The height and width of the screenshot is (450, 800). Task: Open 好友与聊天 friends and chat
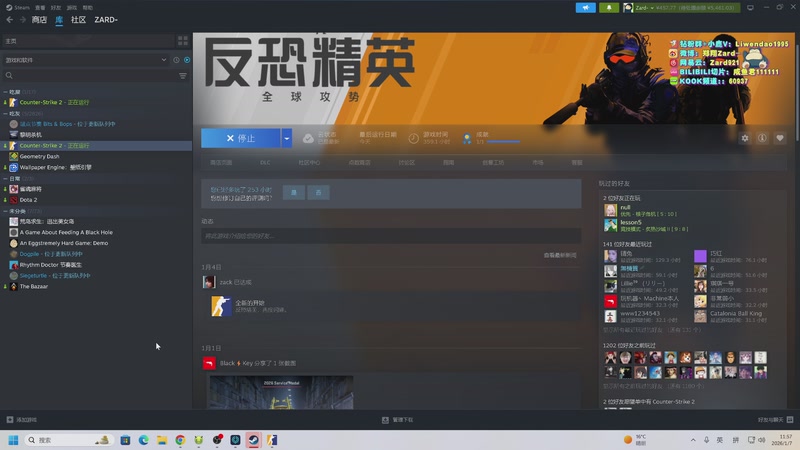[775, 419]
